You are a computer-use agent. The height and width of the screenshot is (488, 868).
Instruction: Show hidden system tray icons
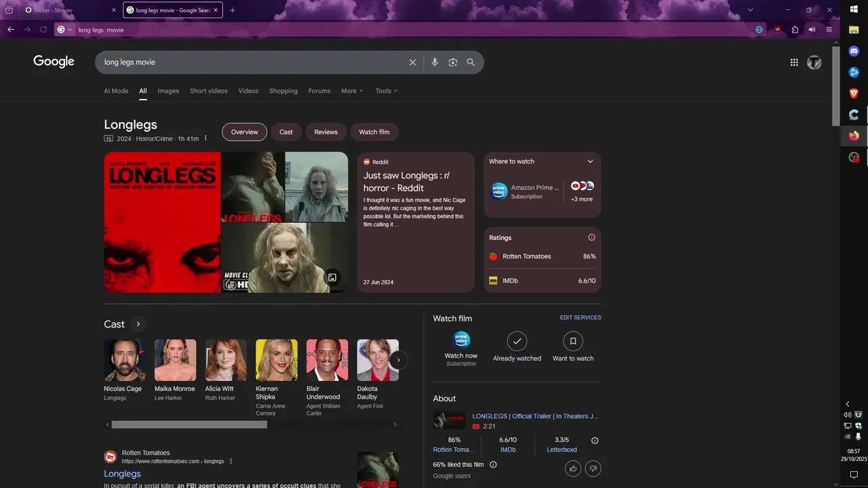coord(847,404)
